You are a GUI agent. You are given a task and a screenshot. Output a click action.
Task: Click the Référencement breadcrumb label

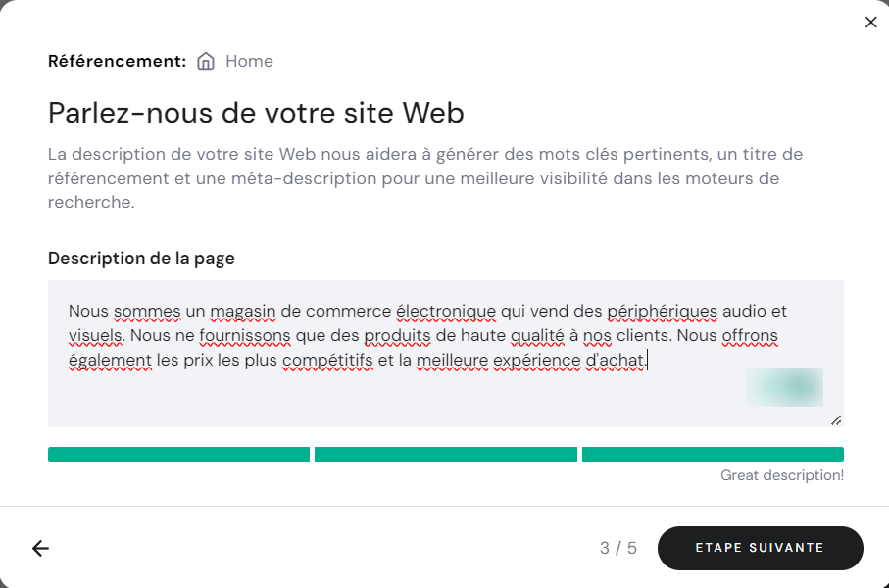(x=116, y=60)
